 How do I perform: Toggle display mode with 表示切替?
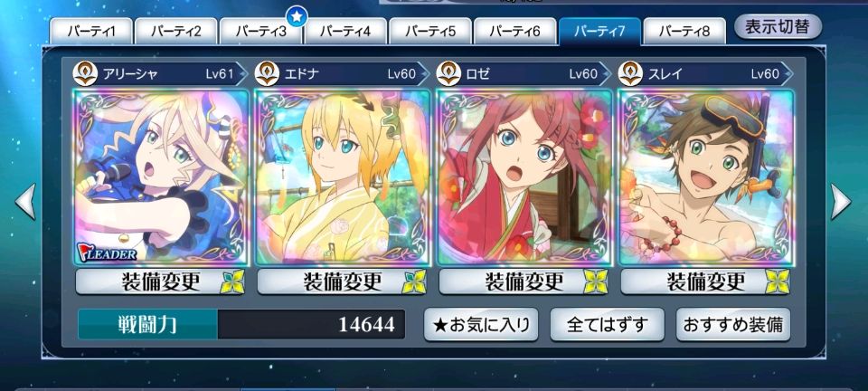(778, 27)
